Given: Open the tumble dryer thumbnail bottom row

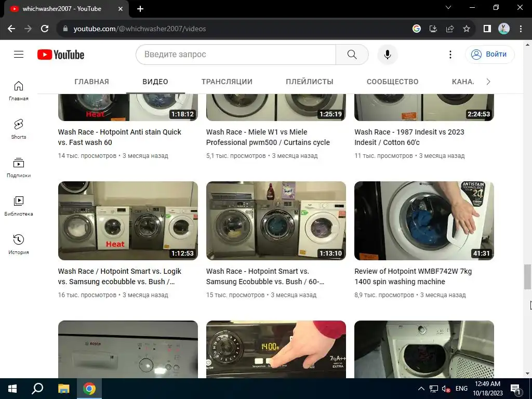Looking at the screenshot, I should pyautogui.click(x=424, y=349).
